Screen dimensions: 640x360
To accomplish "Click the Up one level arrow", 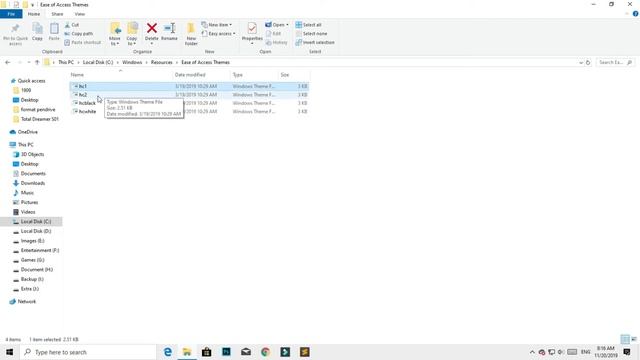I will pos(37,62).
